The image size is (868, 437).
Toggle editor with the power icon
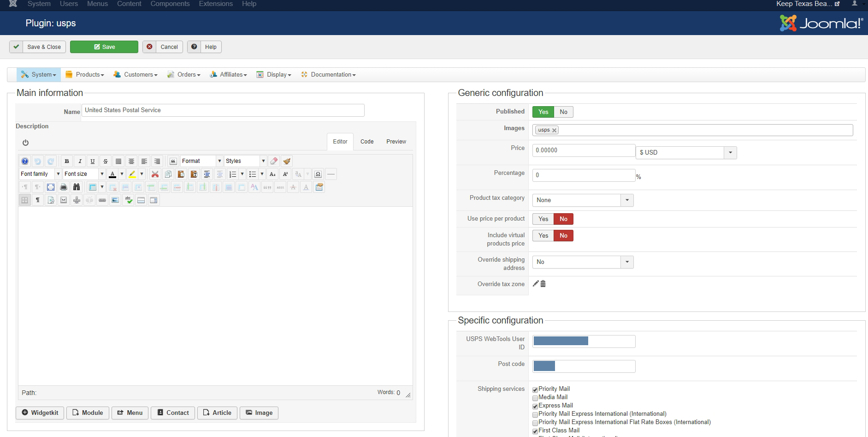[25, 143]
